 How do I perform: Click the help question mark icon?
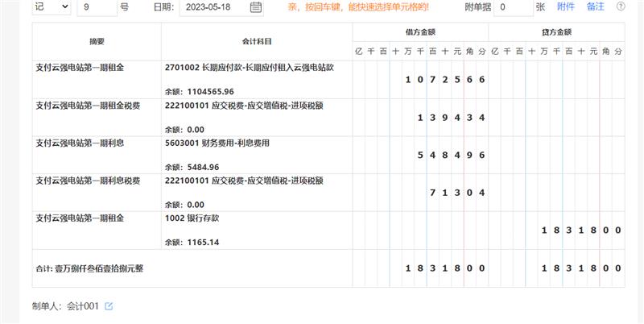point(621,7)
